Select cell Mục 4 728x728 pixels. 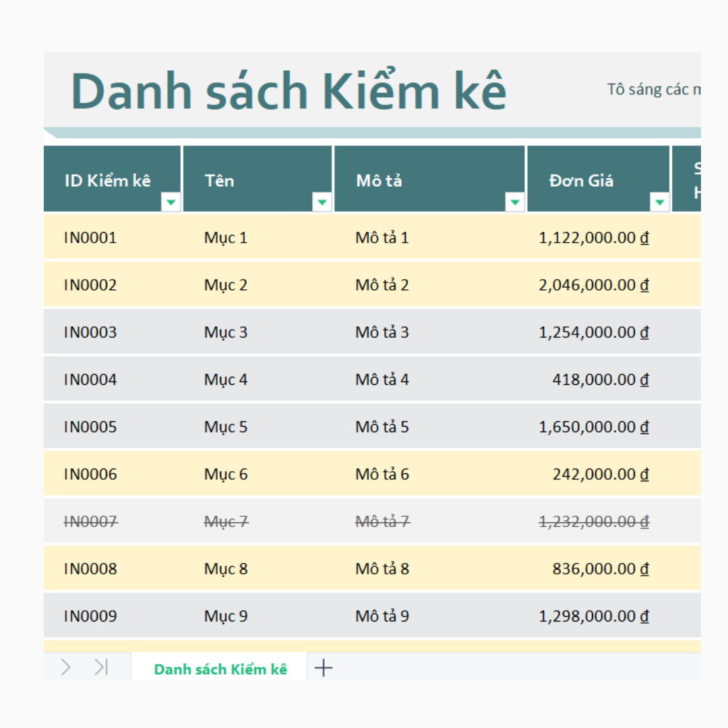click(257, 380)
